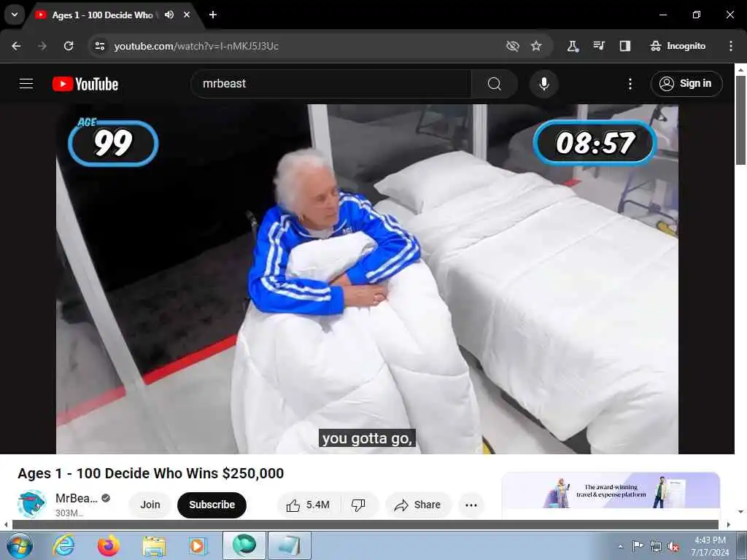
Task: Click the Join membership button
Action: point(150,505)
